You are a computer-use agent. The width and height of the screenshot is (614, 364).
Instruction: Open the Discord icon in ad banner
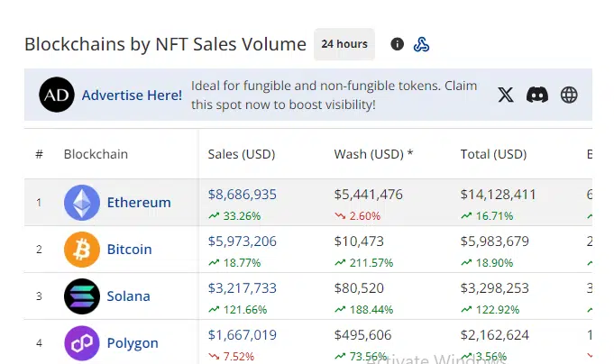point(537,95)
